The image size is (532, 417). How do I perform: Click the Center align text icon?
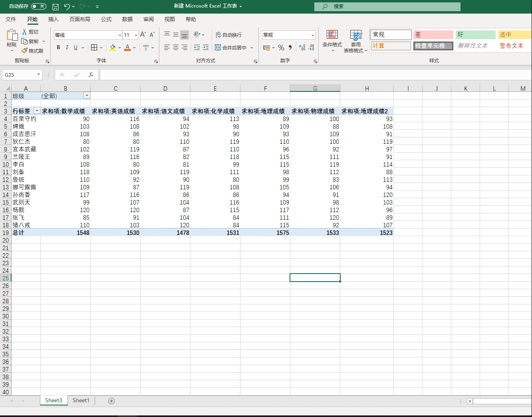coord(176,48)
